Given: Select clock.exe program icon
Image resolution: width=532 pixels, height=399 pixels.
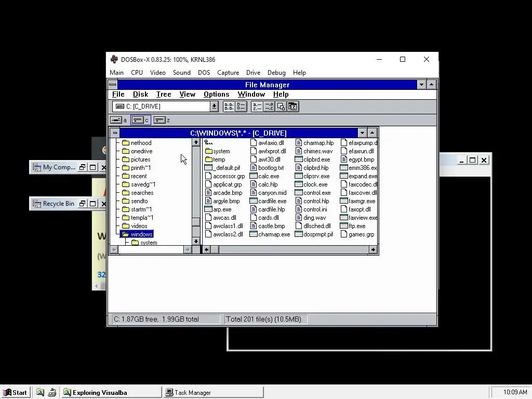Looking at the screenshot, I should 311,184.
